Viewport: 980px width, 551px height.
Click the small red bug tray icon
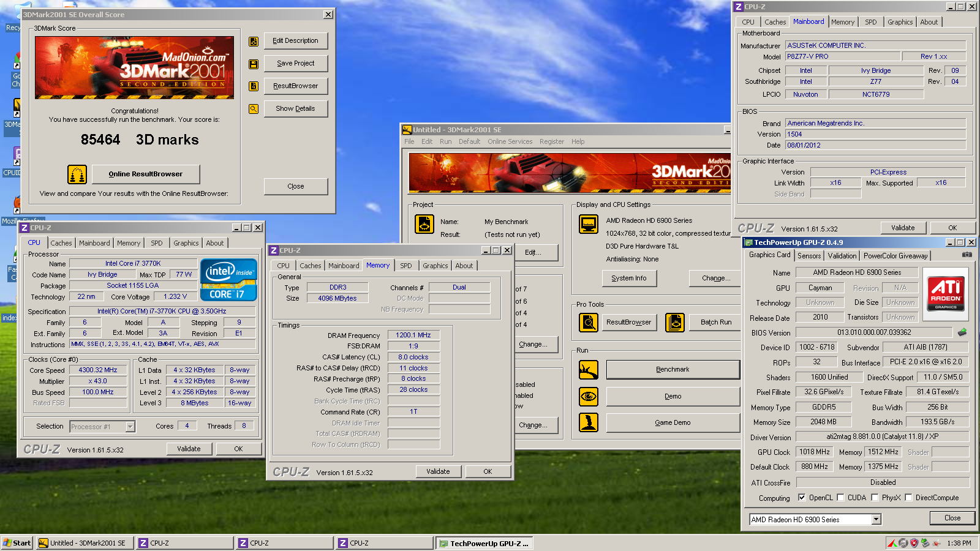click(x=937, y=543)
